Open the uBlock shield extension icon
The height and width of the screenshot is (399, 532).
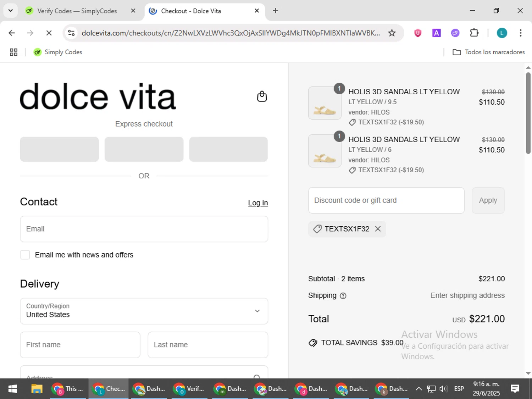coord(418,33)
